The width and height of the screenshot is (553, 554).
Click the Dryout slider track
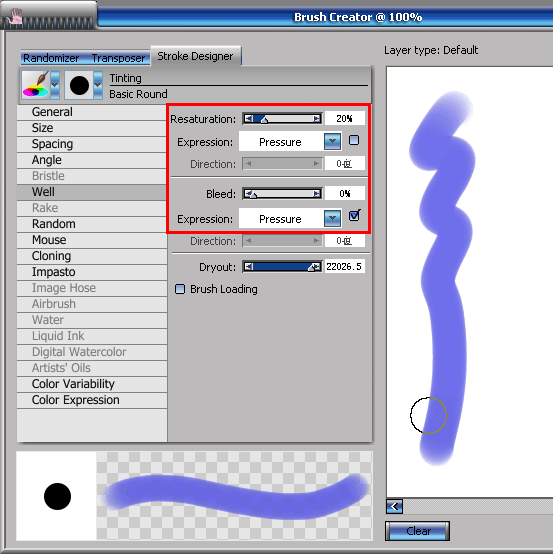(x=282, y=266)
